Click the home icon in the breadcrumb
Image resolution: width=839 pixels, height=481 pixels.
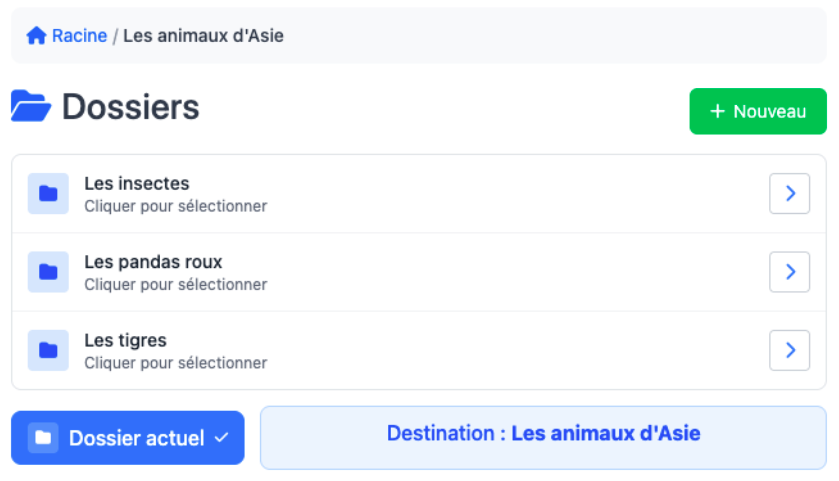(36, 36)
